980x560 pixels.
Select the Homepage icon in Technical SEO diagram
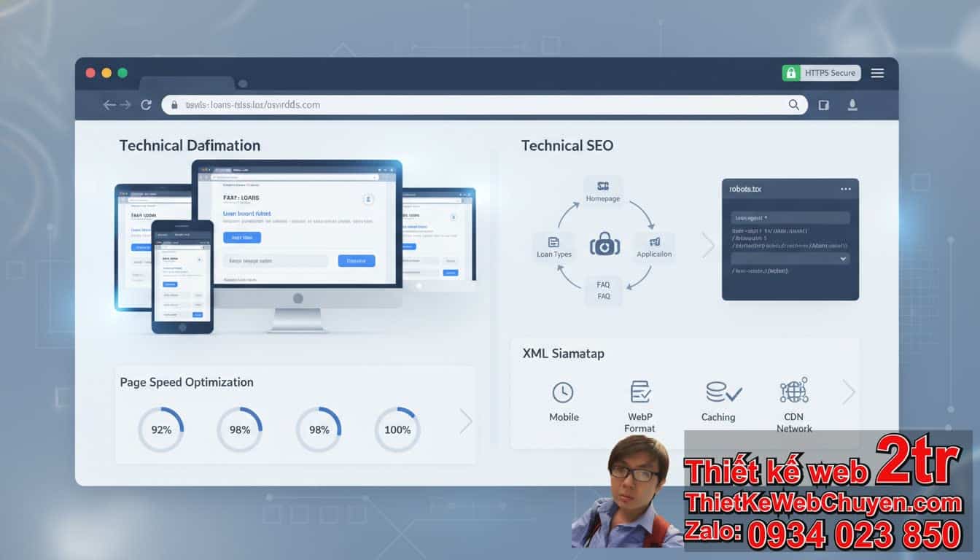[603, 184]
